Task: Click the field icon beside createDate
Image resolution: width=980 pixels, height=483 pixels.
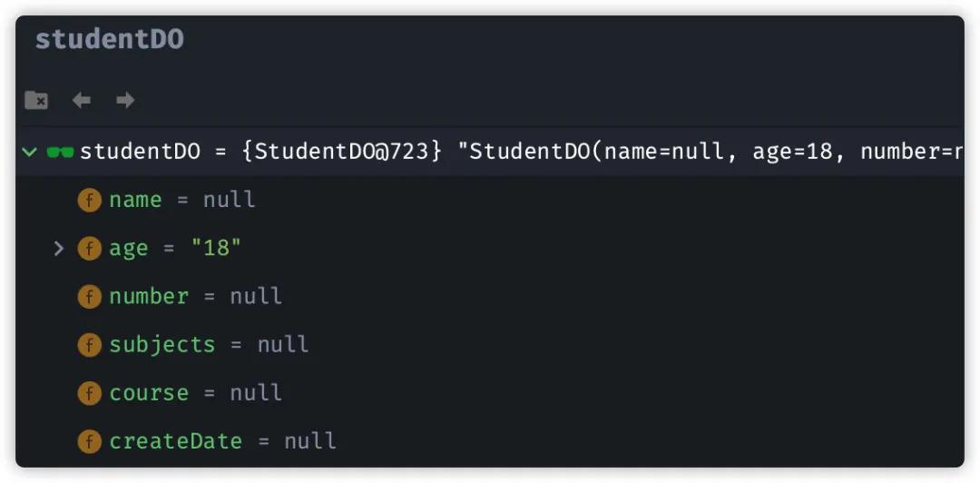Action: (89, 442)
